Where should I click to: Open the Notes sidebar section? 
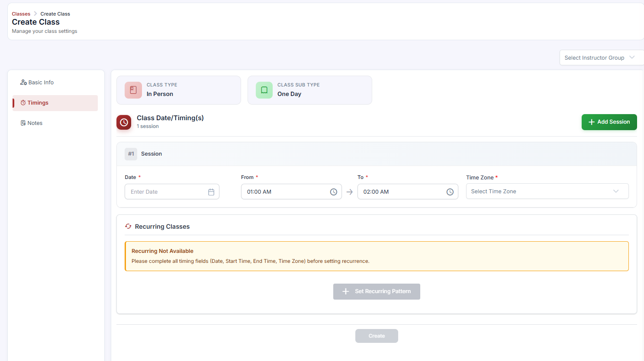pos(55,123)
